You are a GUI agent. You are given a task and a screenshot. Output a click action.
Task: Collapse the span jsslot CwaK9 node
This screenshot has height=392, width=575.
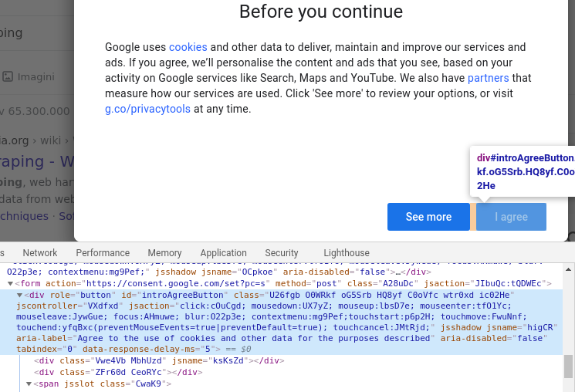pos(29,384)
